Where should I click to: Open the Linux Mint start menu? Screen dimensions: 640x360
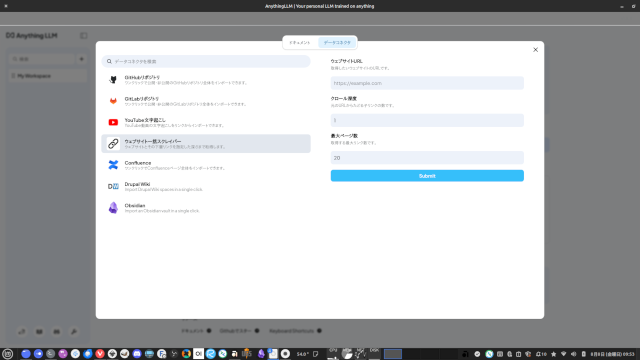coord(8,354)
